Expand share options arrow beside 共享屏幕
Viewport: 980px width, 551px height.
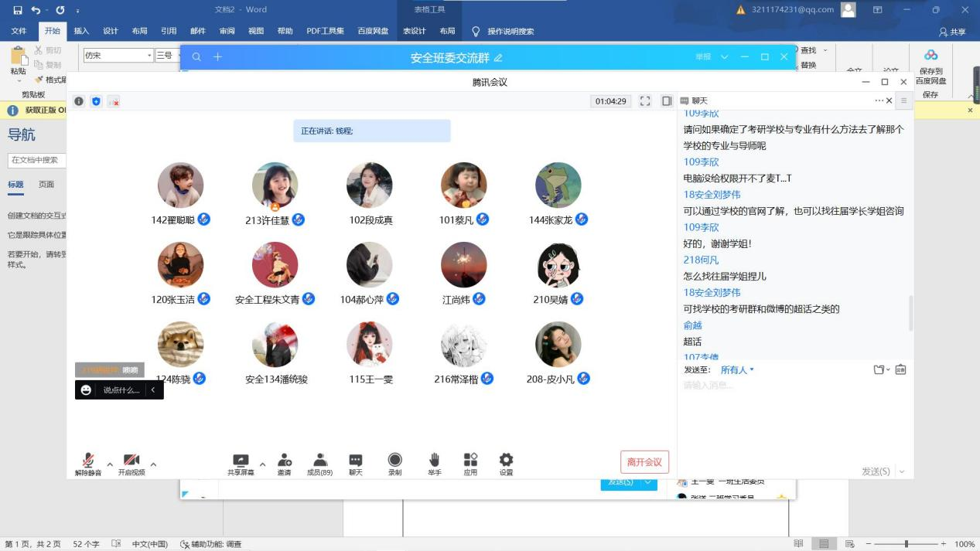[262, 464]
